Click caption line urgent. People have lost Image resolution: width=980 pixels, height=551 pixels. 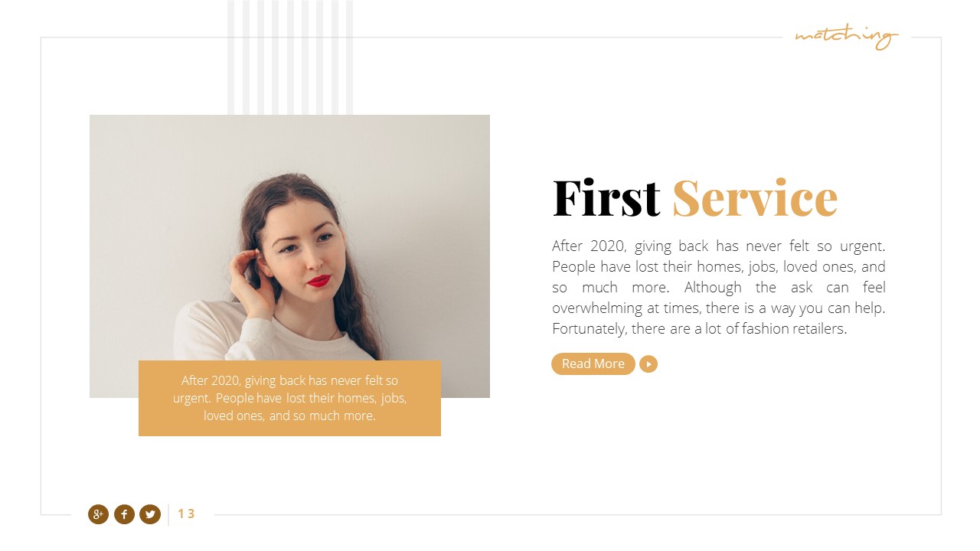coord(289,399)
